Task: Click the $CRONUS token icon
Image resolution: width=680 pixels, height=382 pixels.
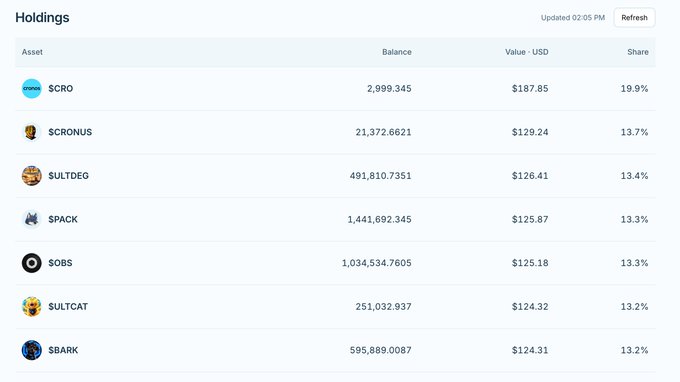Action: coord(32,132)
